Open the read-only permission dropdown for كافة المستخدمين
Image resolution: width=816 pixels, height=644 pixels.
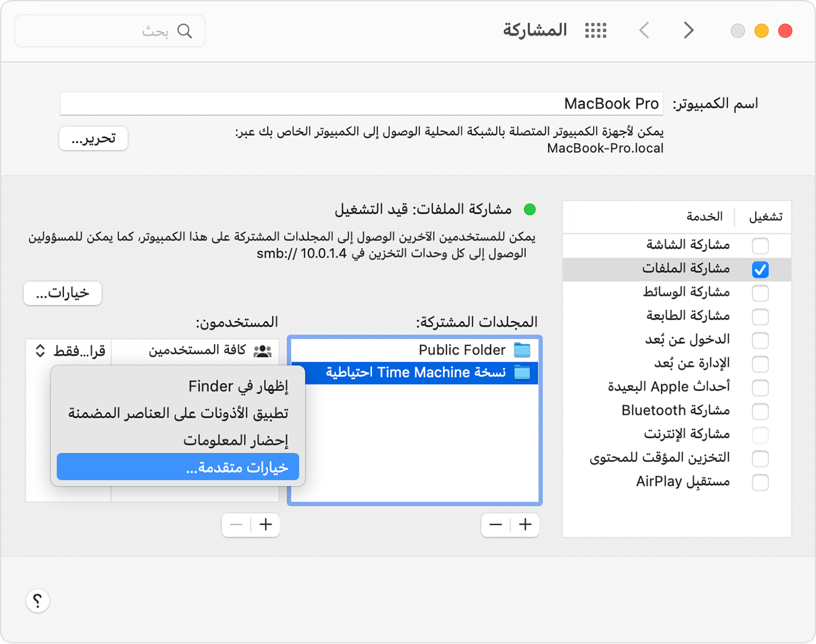click(x=68, y=350)
